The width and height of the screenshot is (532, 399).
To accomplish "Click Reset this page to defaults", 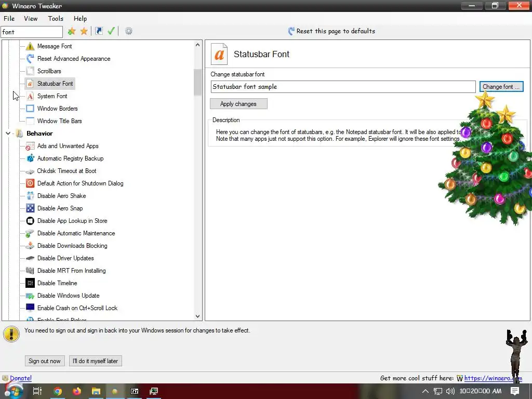I will pyautogui.click(x=331, y=31).
